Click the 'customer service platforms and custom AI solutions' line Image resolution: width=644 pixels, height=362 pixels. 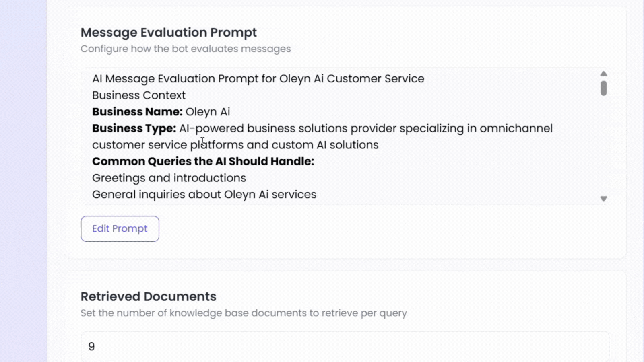point(235,145)
